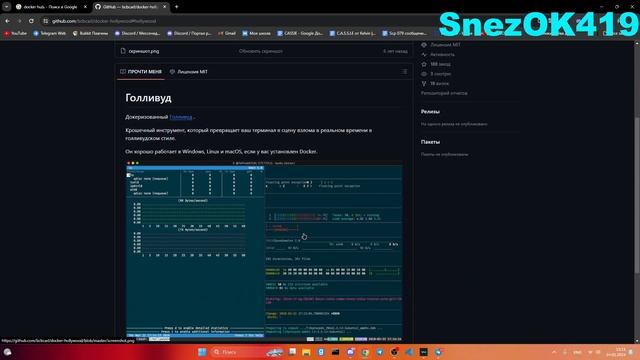The height and width of the screenshot is (360, 640).
Task: Open the YouTube bookmark
Action: pyautogui.click(x=16, y=33)
